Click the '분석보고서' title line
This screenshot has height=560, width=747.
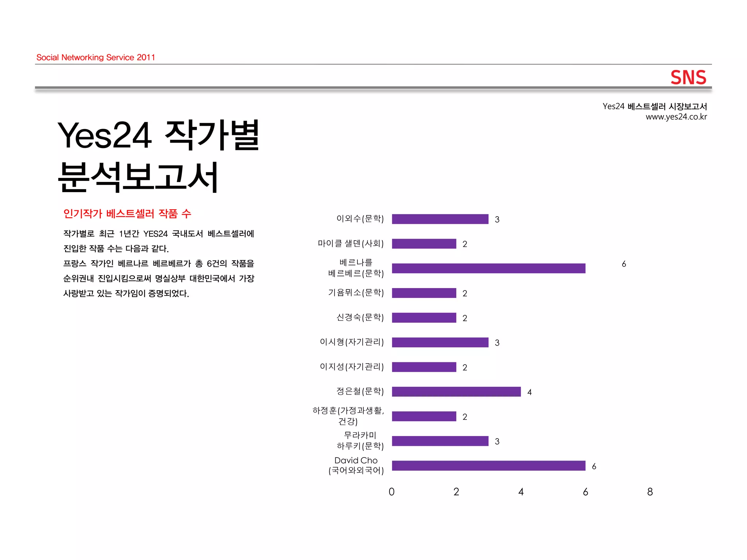pos(138,178)
